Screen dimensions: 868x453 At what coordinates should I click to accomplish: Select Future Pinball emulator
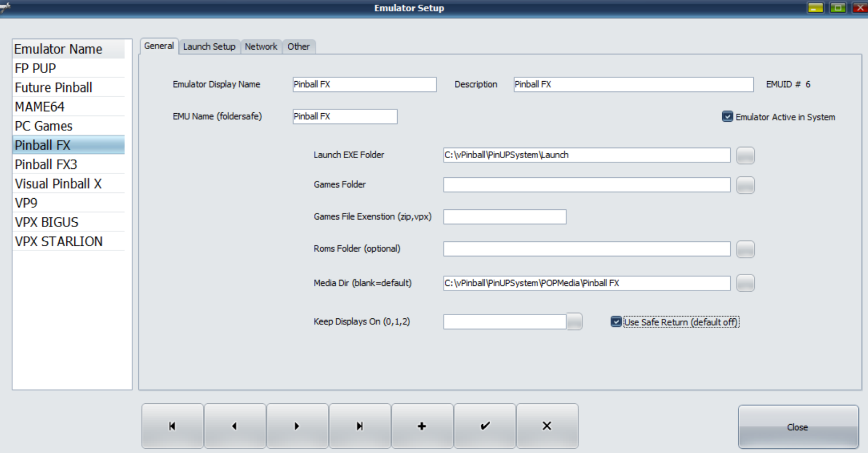coord(69,88)
